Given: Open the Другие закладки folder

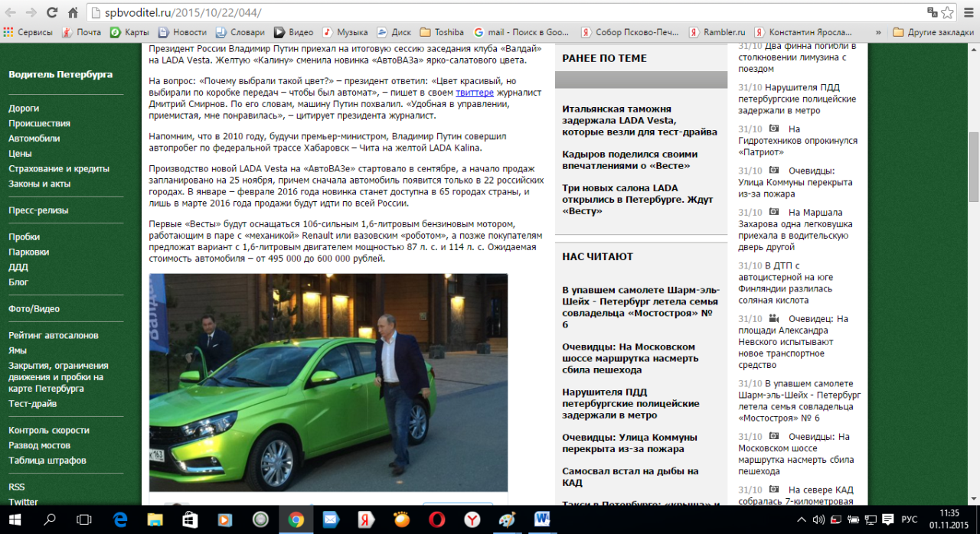Looking at the screenshot, I should pyautogui.click(x=933, y=32).
